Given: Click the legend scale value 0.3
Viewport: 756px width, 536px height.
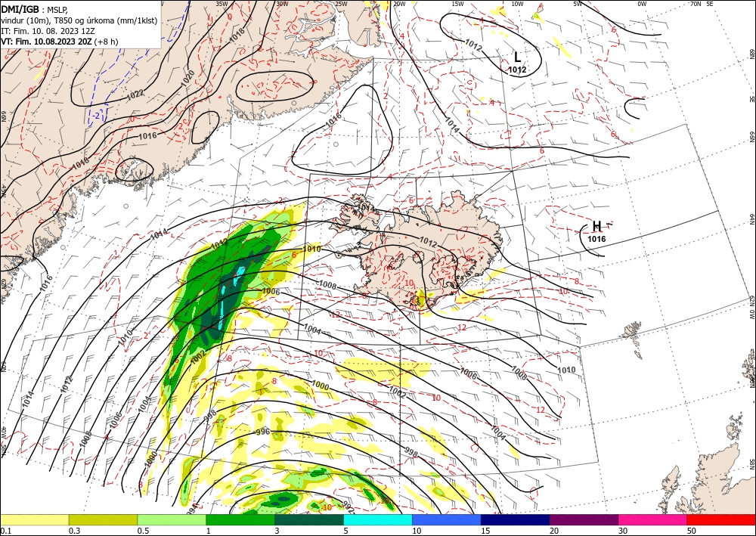Looking at the screenshot, I should [74, 531].
